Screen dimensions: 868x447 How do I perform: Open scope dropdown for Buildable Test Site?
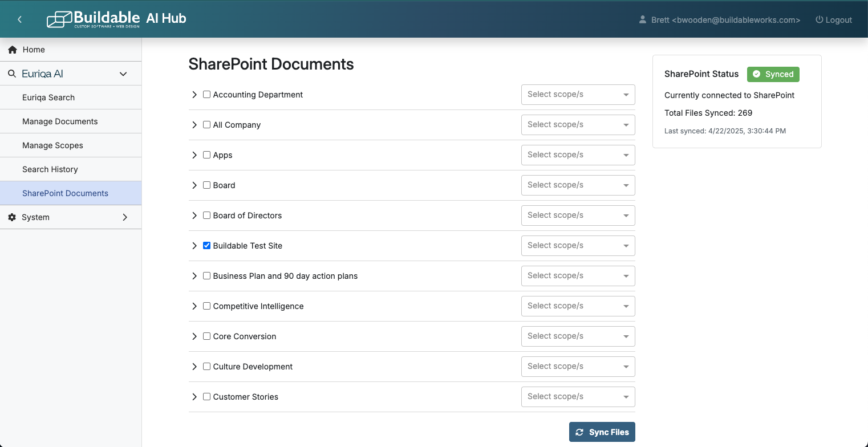[578, 246]
